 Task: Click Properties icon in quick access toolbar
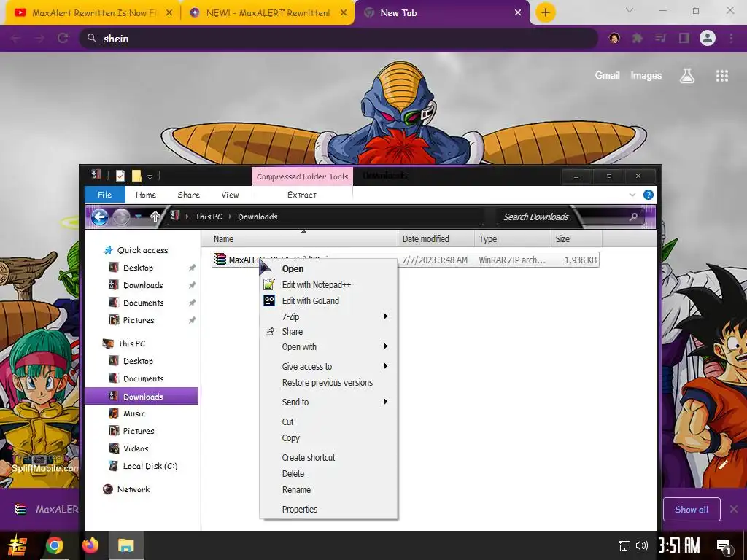click(x=120, y=176)
